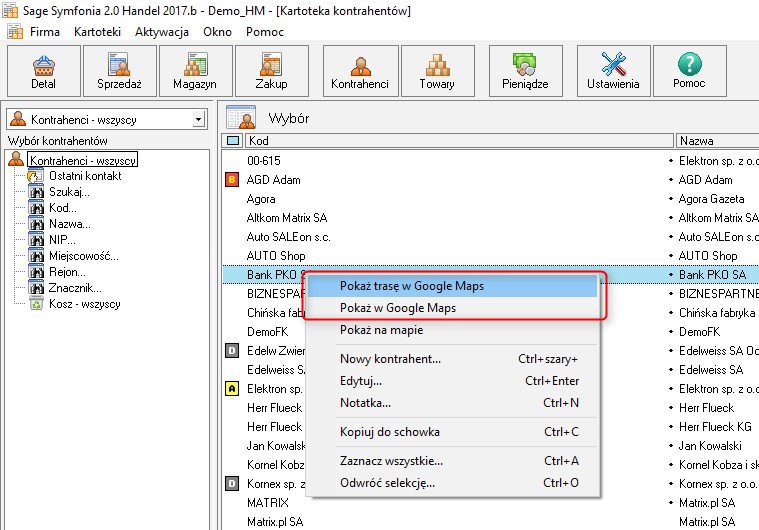Click Agora Gazeta name cell
This screenshot has width=759, height=530.
tap(712, 199)
